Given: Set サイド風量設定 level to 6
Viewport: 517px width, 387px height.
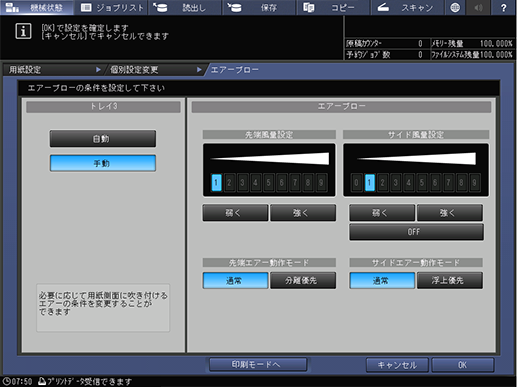Looking at the screenshot, I should (435, 182).
